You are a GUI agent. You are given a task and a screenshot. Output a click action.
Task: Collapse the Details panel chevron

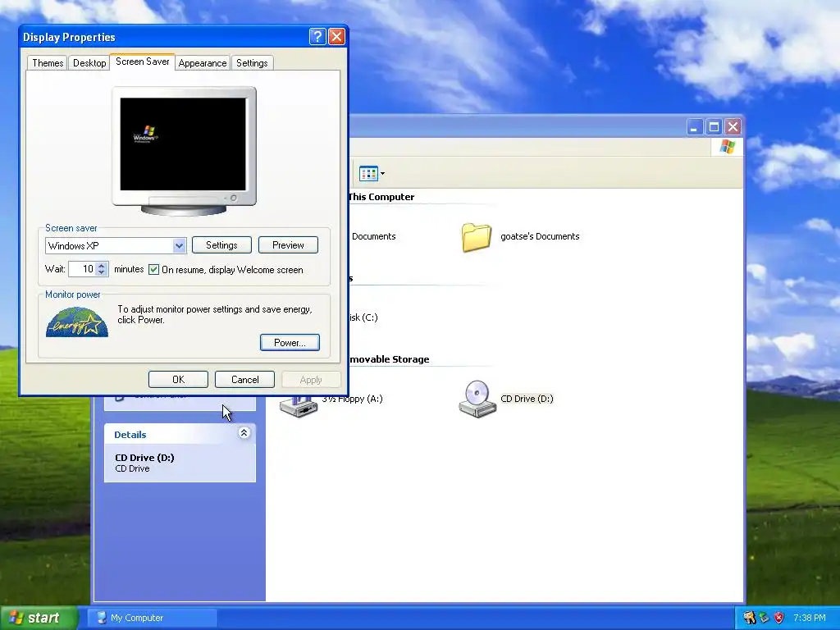244,433
